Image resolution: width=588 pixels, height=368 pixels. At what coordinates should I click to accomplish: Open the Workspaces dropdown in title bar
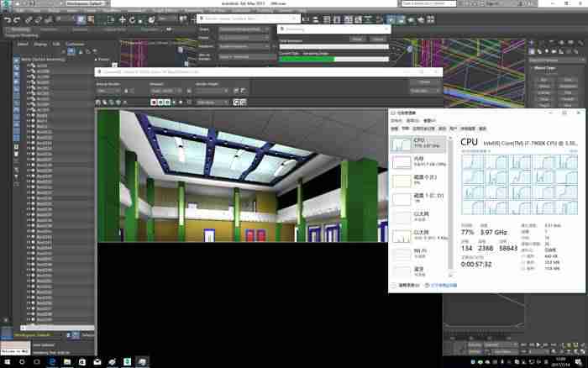click(x=87, y=3)
